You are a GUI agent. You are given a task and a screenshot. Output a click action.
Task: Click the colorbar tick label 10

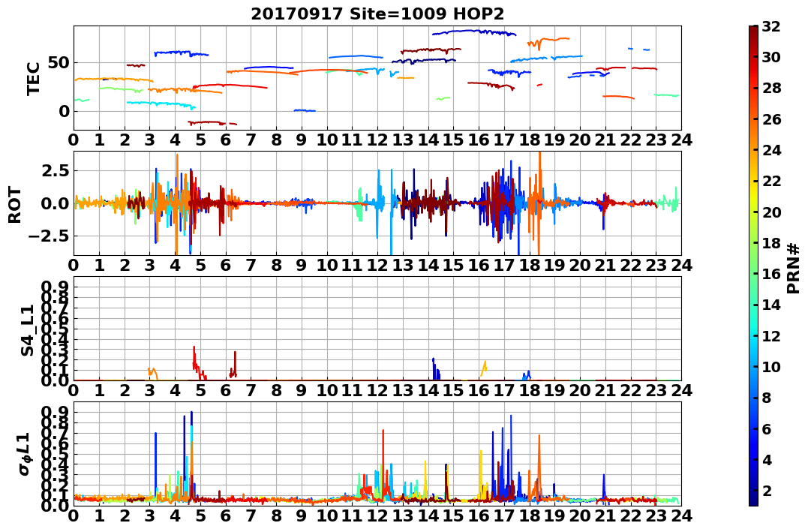coord(771,366)
